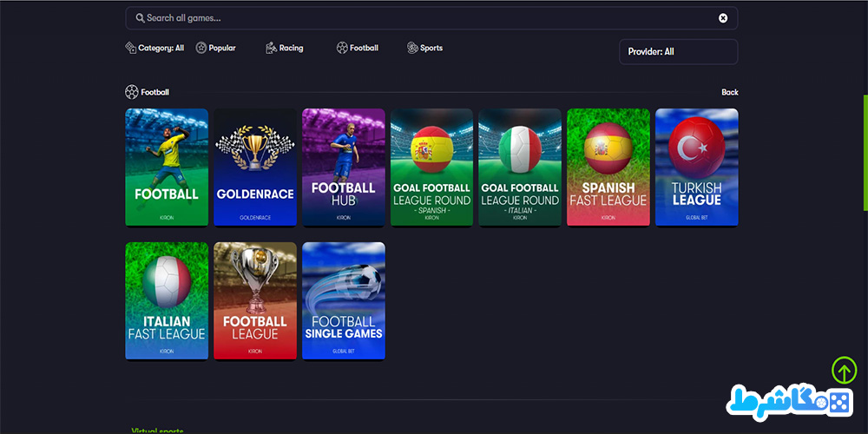Go Back from the Football section
Screen dimensions: 868x434
(730, 93)
